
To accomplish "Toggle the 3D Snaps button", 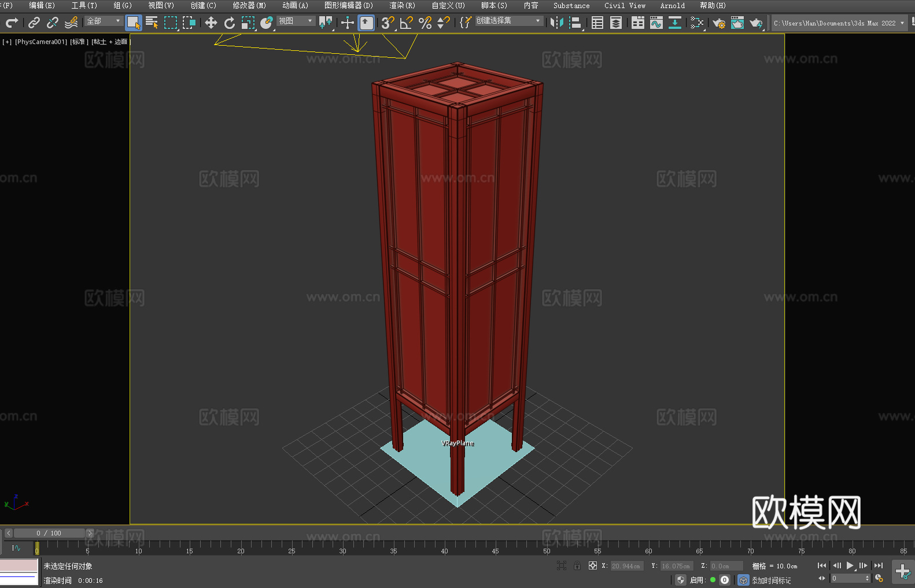I will pos(388,23).
